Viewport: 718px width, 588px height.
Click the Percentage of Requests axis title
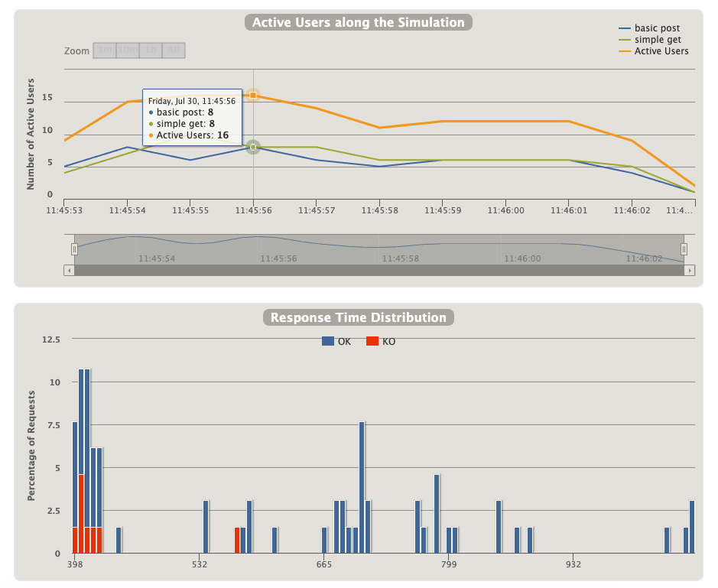coord(31,446)
